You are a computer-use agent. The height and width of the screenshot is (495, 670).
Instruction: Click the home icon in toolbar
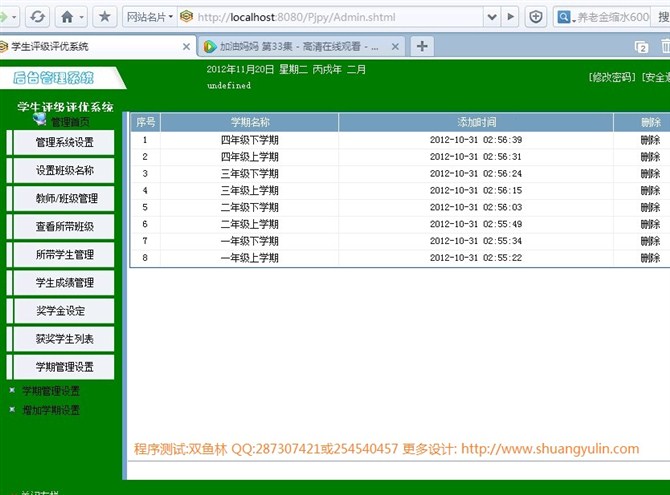click(67, 17)
